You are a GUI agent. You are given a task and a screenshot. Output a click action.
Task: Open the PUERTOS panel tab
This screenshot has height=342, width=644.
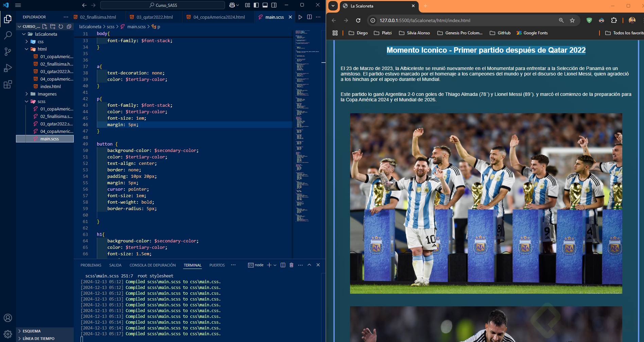click(217, 265)
